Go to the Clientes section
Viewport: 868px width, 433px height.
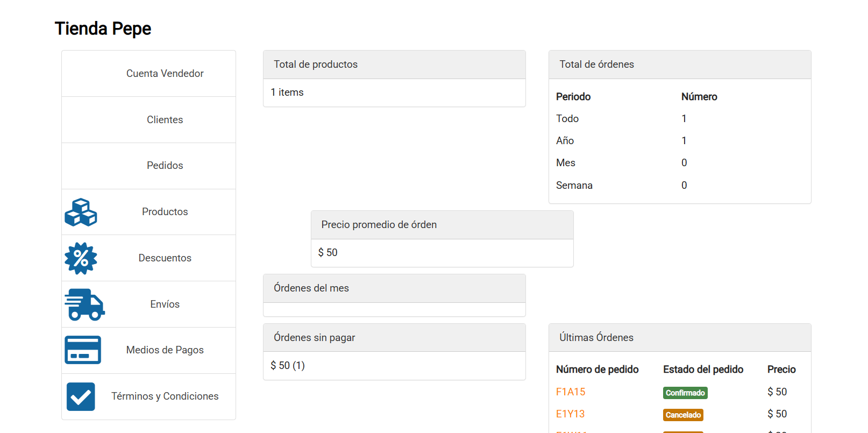click(165, 120)
